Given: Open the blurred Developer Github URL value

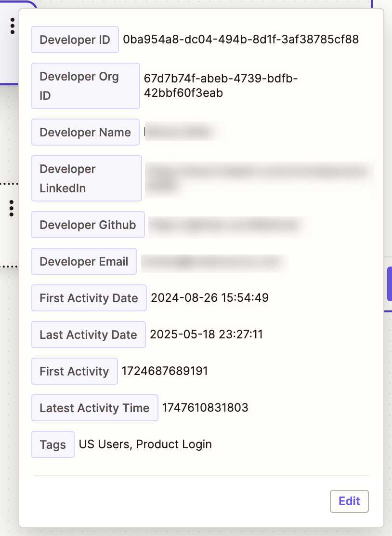Looking at the screenshot, I should 224,225.
